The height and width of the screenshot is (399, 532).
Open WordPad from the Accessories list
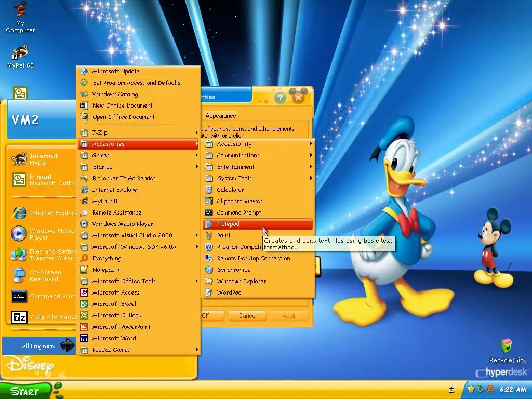258,292
